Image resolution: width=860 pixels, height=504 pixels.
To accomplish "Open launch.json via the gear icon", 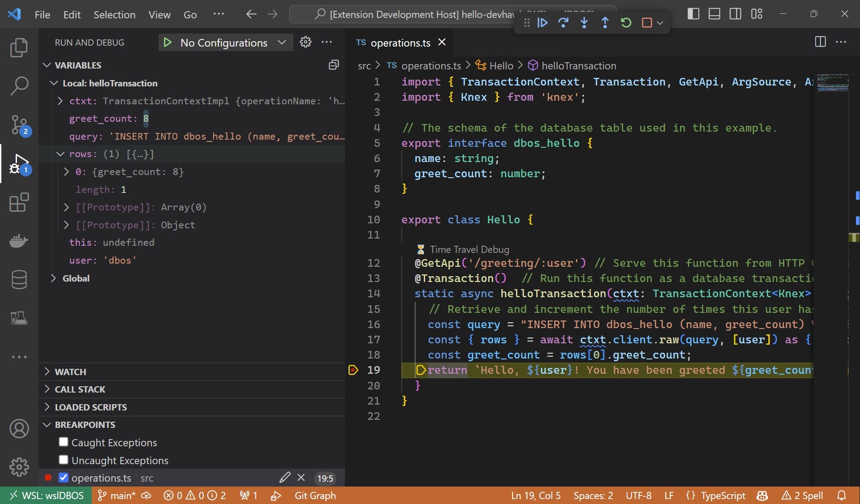I will (x=305, y=42).
